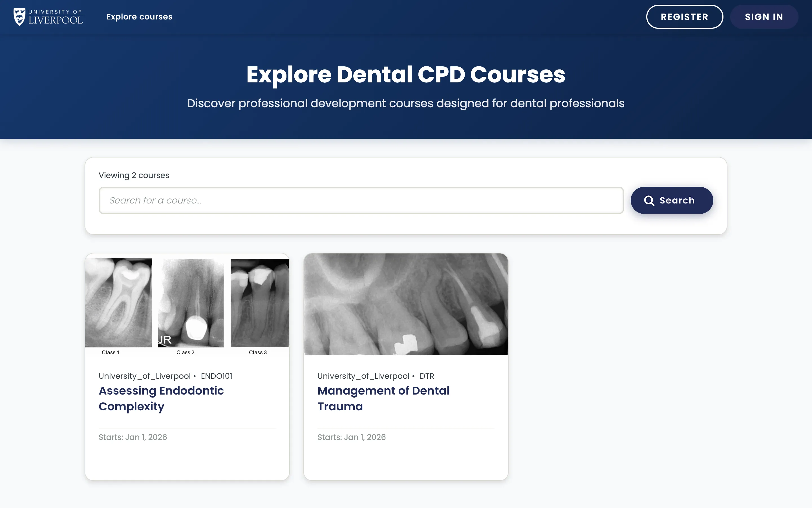Click the 'Class 1' caption
This screenshot has width=812, height=508.
[x=111, y=352]
